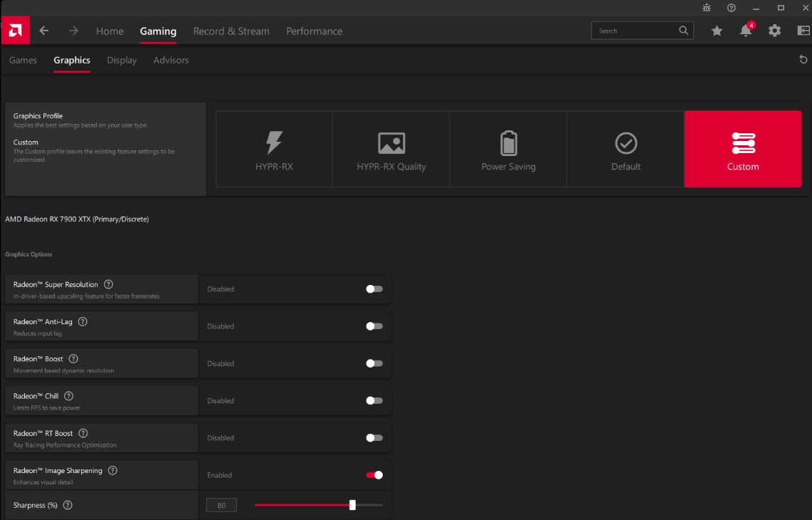Go back with the left arrow
812x520 pixels.
[x=44, y=31]
